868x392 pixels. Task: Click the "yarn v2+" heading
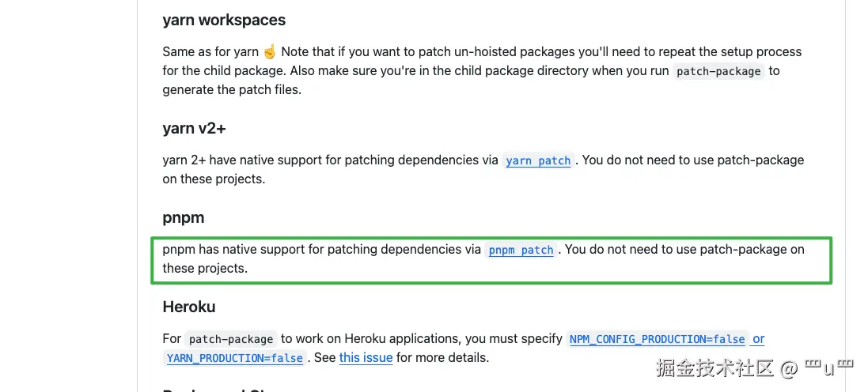click(x=195, y=128)
